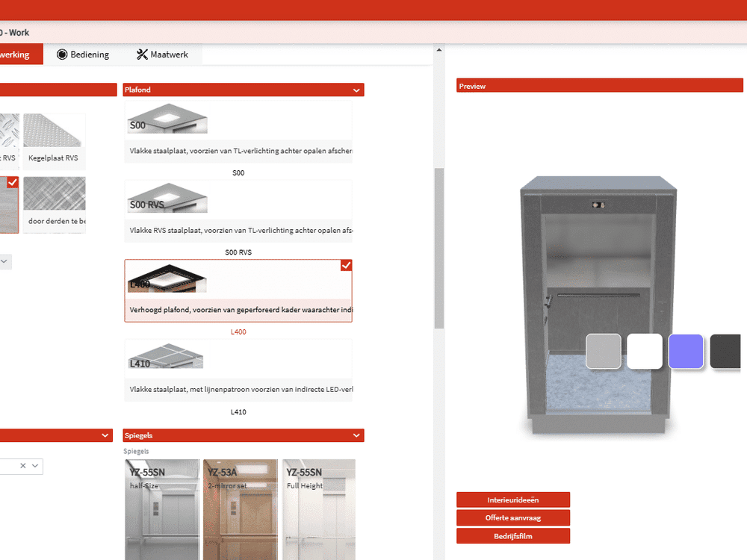
Task: Click the red L400 caption label
Action: pyautogui.click(x=238, y=332)
